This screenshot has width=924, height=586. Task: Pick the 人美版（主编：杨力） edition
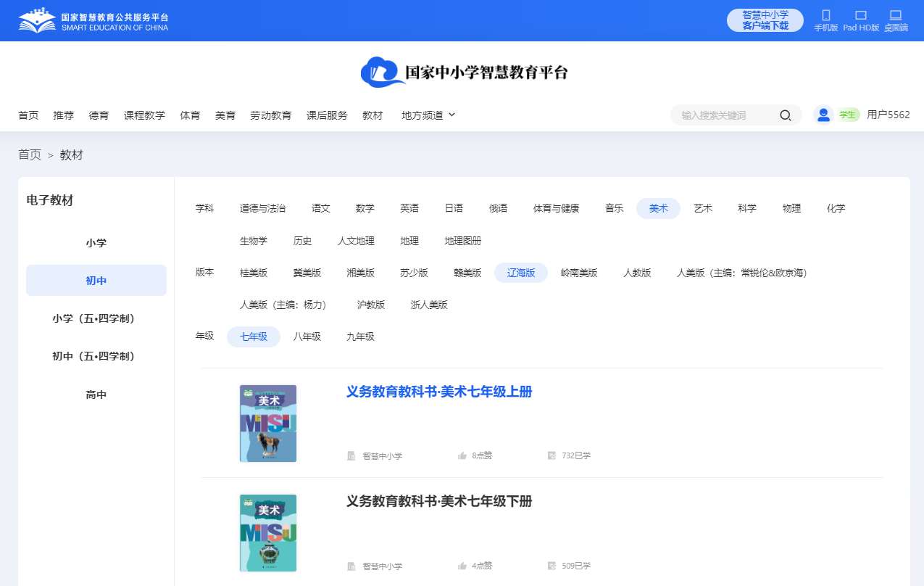(286, 305)
